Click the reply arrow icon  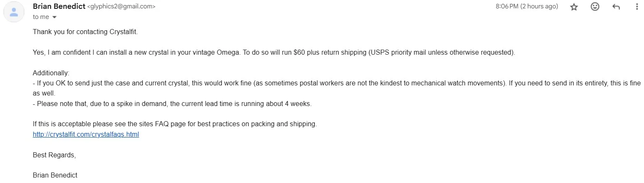(616, 7)
